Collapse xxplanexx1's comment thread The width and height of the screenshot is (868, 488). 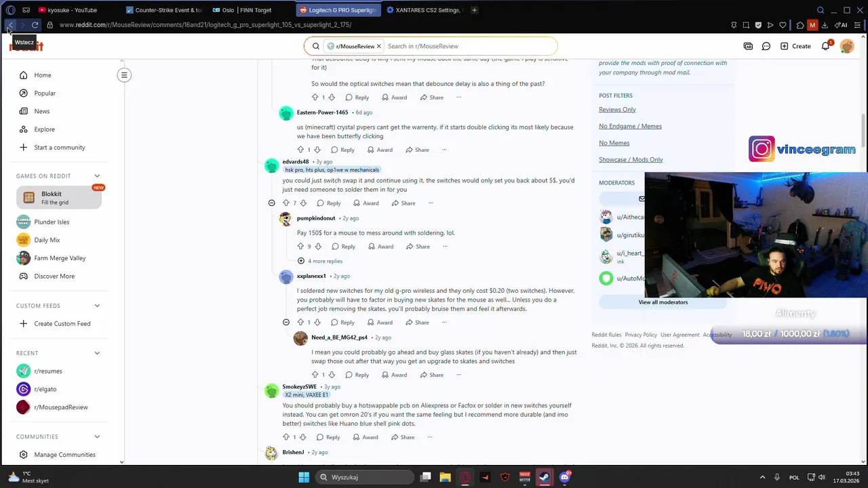click(x=286, y=323)
